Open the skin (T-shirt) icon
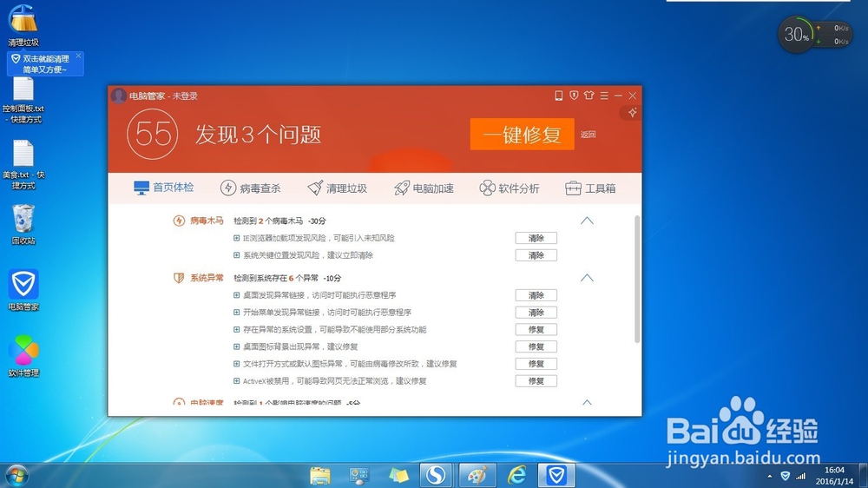Viewport: 868px width, 488px height. tap(589, 96)
